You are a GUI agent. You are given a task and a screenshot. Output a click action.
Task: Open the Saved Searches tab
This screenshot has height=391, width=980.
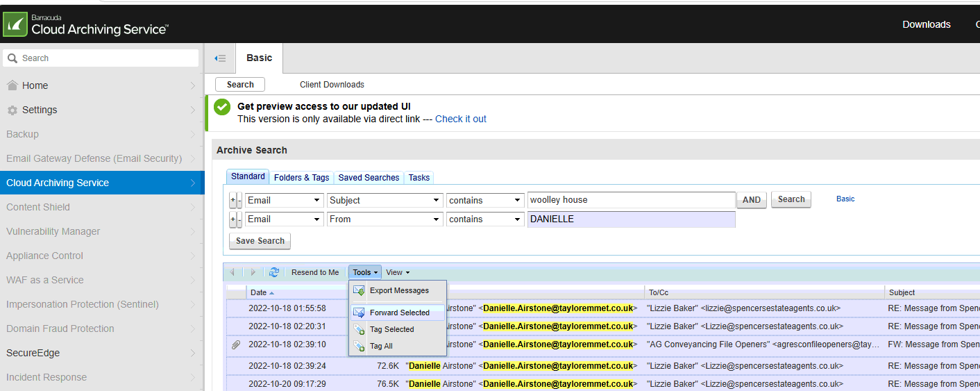(x=369, y=177)
